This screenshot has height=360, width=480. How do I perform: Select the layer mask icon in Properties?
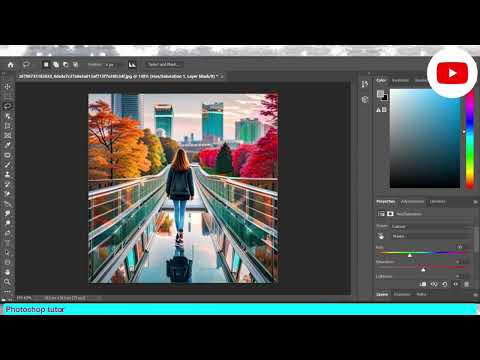tap(390, 214)
